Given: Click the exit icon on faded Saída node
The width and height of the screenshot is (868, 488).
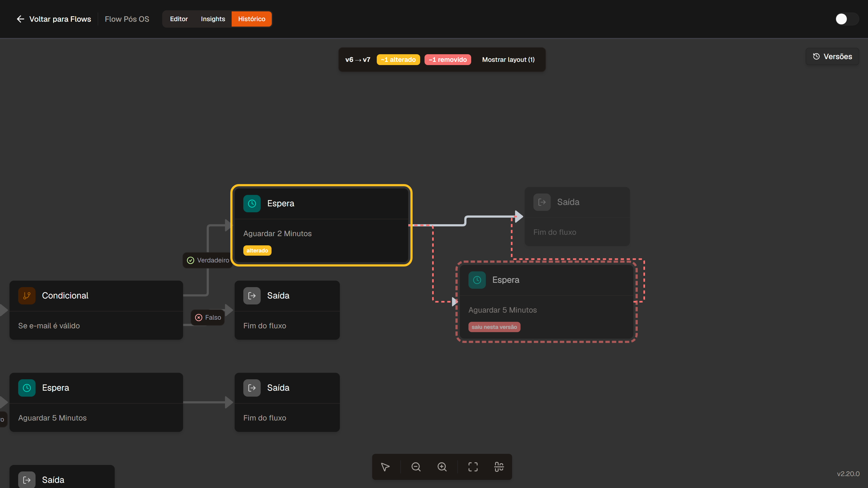Looking at the screenshot, I should [542, 202].
